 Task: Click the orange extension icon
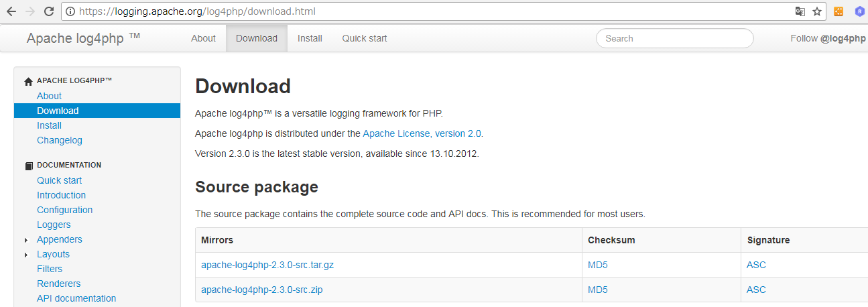point(839,11)
